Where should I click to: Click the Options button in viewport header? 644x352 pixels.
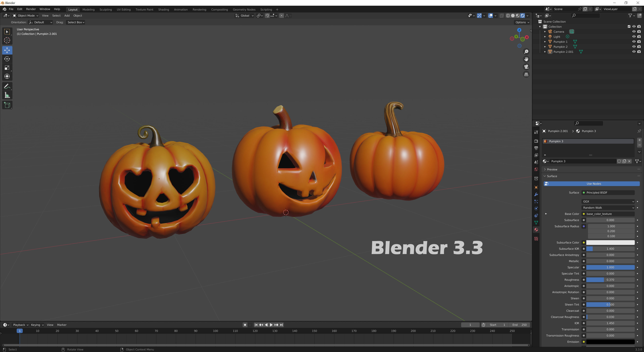point(522,22)
